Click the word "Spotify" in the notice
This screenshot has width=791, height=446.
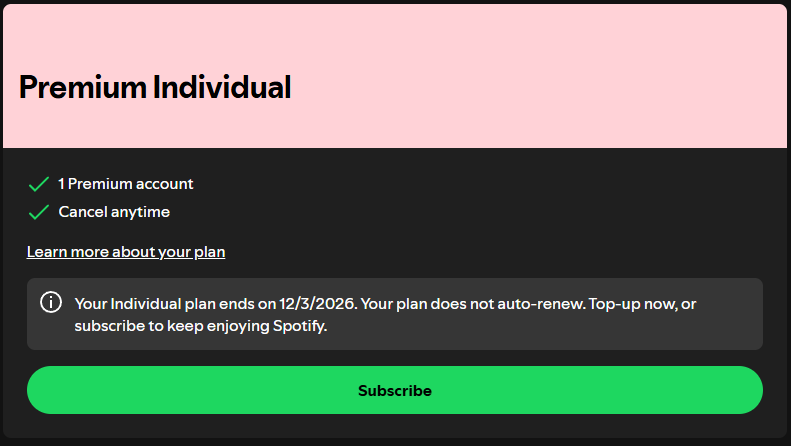[x=298, y=326]
